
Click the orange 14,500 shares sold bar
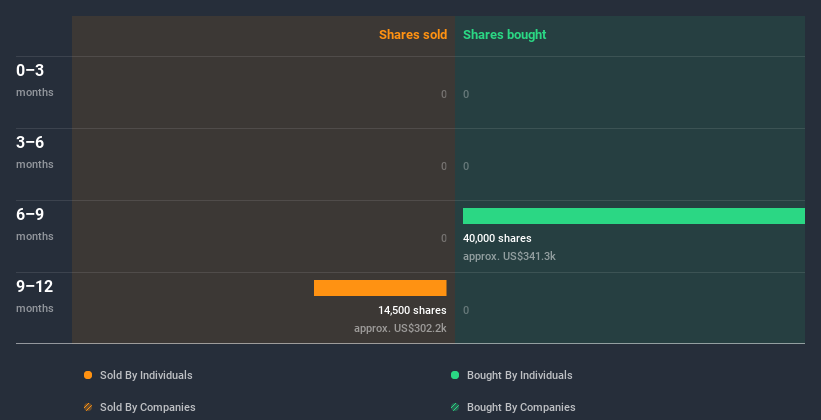[380, 288]
